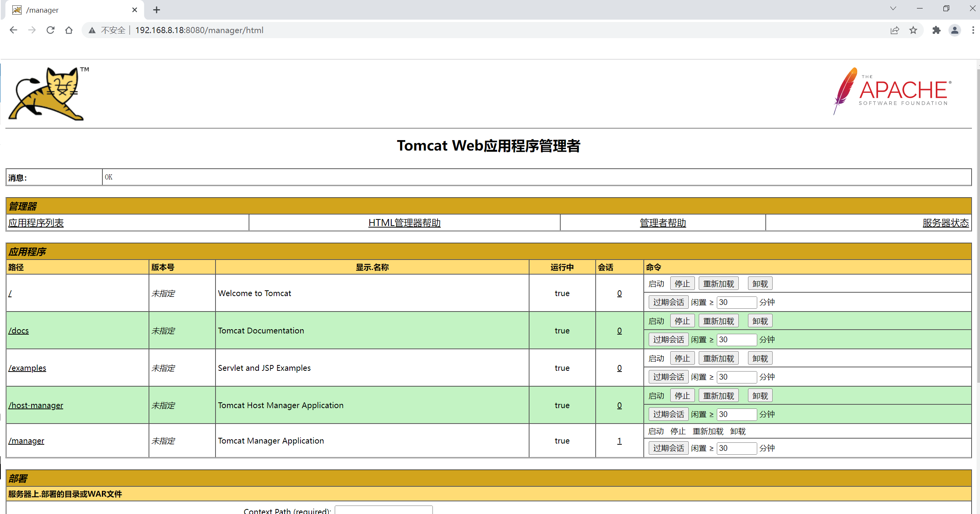
Task: Click idle minutes field in /manager row
Action: tap(736, 448)
